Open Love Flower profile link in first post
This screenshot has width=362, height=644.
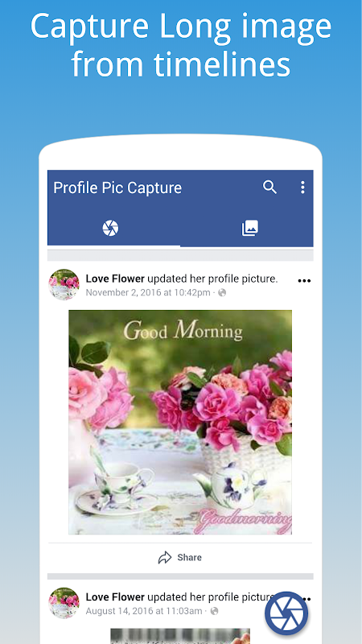(115, 279)
